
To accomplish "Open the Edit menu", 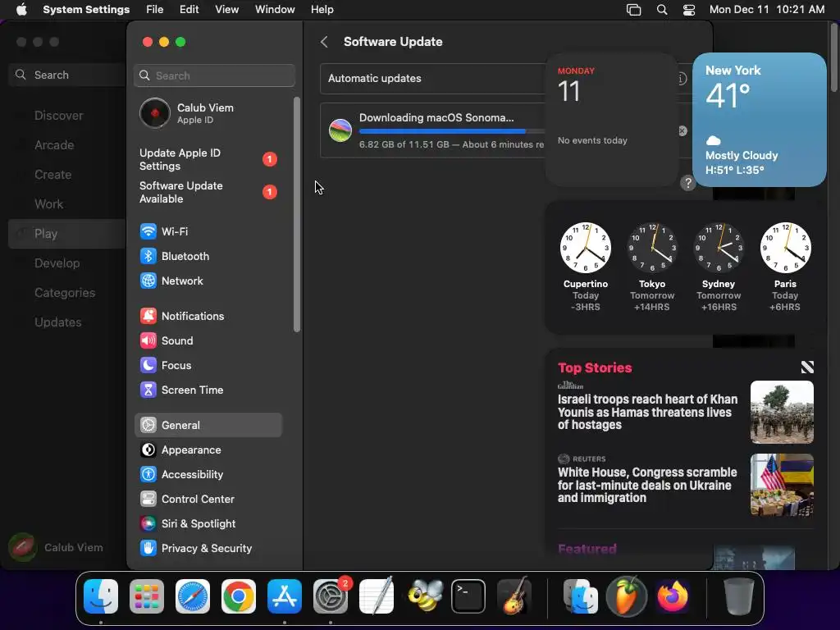I will tap(189, 10).
